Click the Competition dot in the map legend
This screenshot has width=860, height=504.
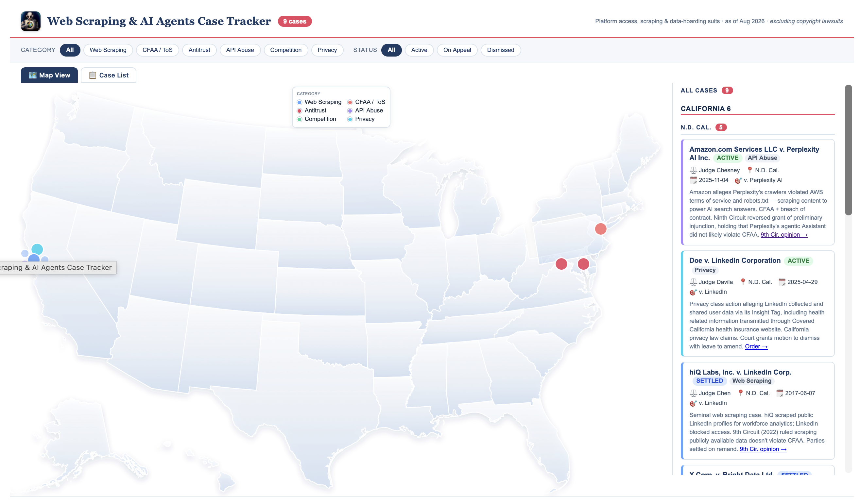click(300, 119)
